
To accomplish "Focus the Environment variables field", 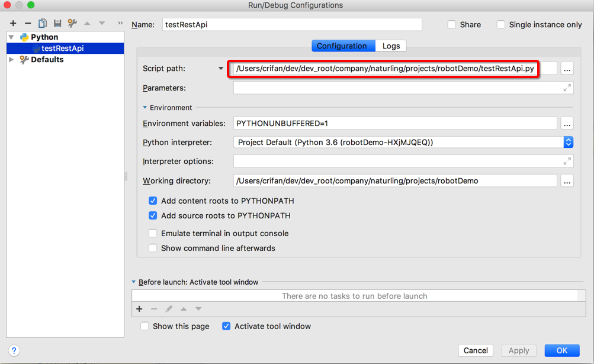I will pos(395,124).
